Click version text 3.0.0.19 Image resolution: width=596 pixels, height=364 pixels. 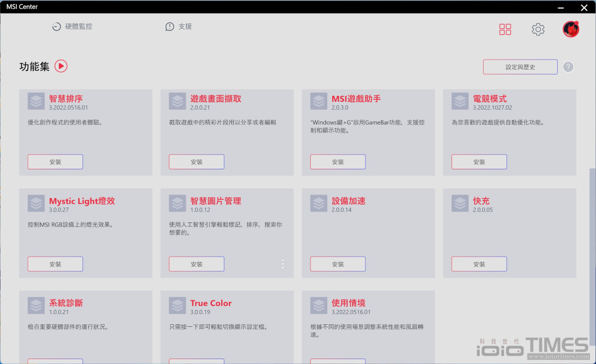click(x=200, y=312)
